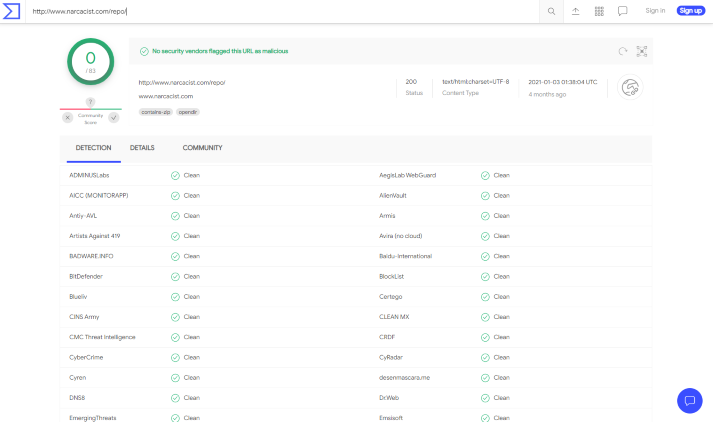Open the community score help question mark
Viewport: 713px width, 422px height.
coord(90,102)
